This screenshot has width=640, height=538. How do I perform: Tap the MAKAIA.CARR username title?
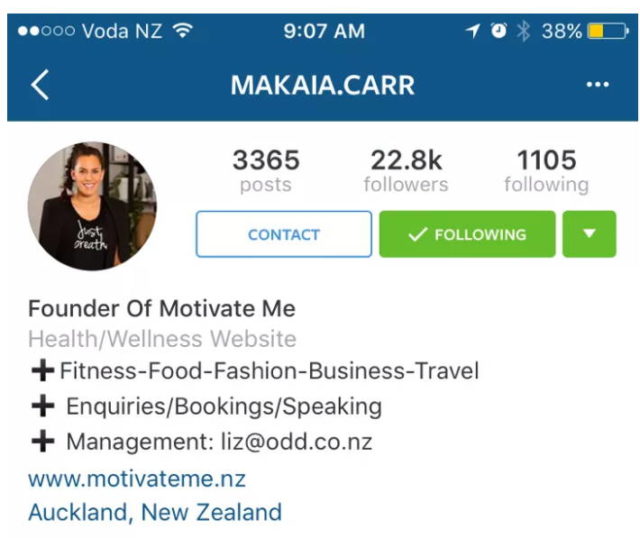click(322, 85)
